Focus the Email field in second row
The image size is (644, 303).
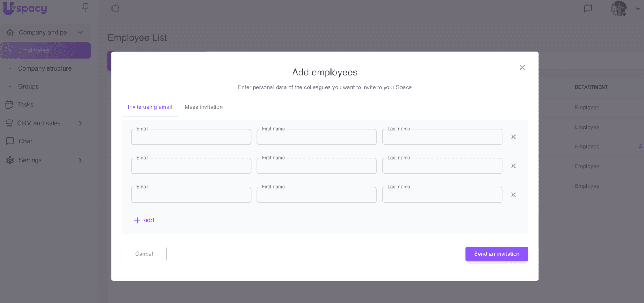click(191, 166)
